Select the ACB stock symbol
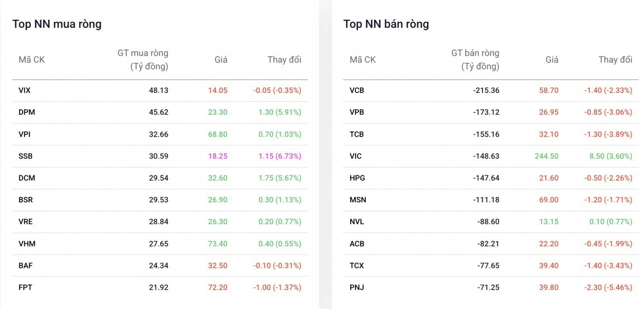The width and height of the screenshot is (644, 309). click(x=357, y=244)
